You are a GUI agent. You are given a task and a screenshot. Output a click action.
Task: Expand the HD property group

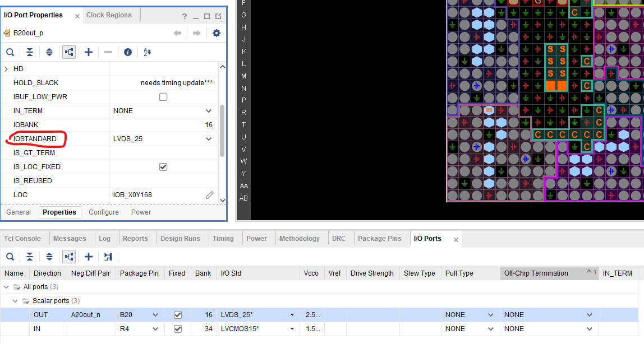[6, 69]
